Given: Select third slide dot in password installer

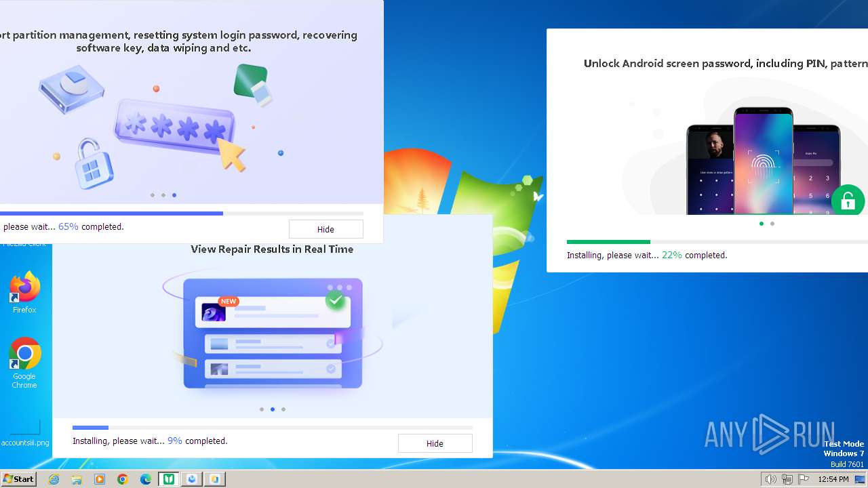Looking at the screenshot, I should tap(174, 195).
